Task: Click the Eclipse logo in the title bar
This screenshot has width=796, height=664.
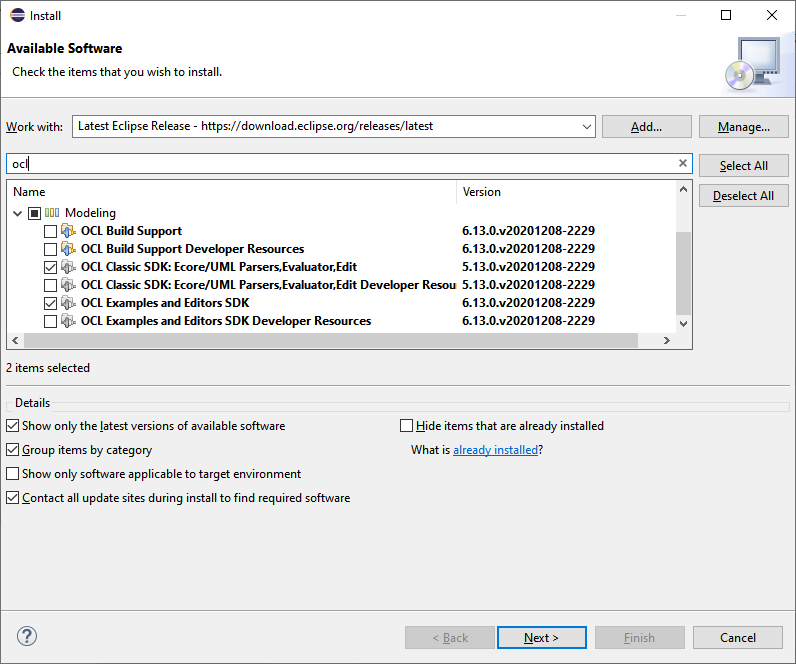Action: pos(17,15)
